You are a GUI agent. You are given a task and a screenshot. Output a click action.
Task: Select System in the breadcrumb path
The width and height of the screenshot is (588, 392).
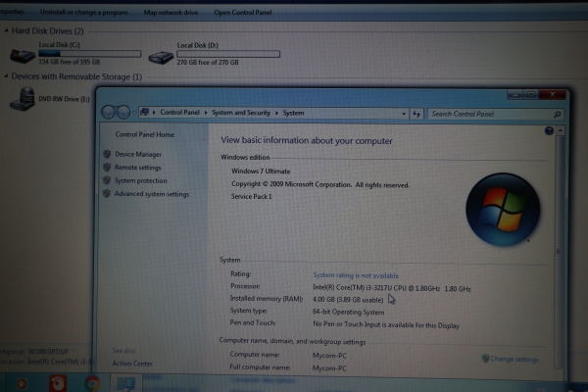[293, 113]
